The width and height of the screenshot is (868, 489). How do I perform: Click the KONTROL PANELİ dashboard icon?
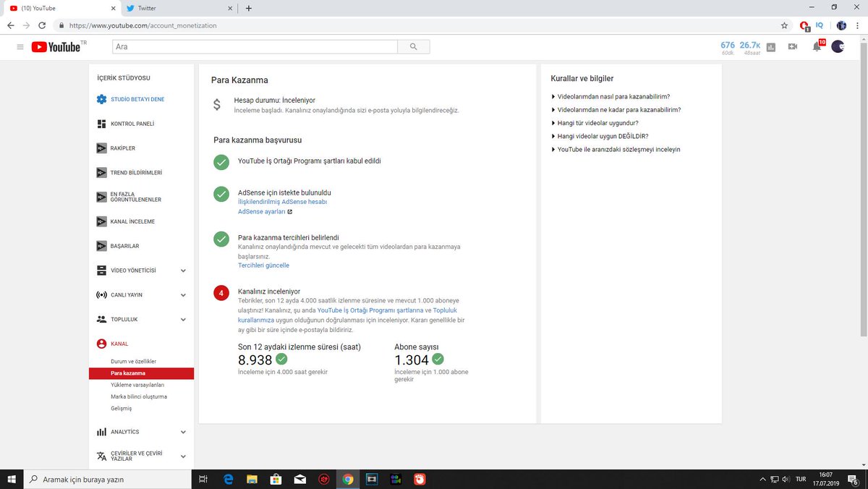pyautogui.click(x=102, y=124)
